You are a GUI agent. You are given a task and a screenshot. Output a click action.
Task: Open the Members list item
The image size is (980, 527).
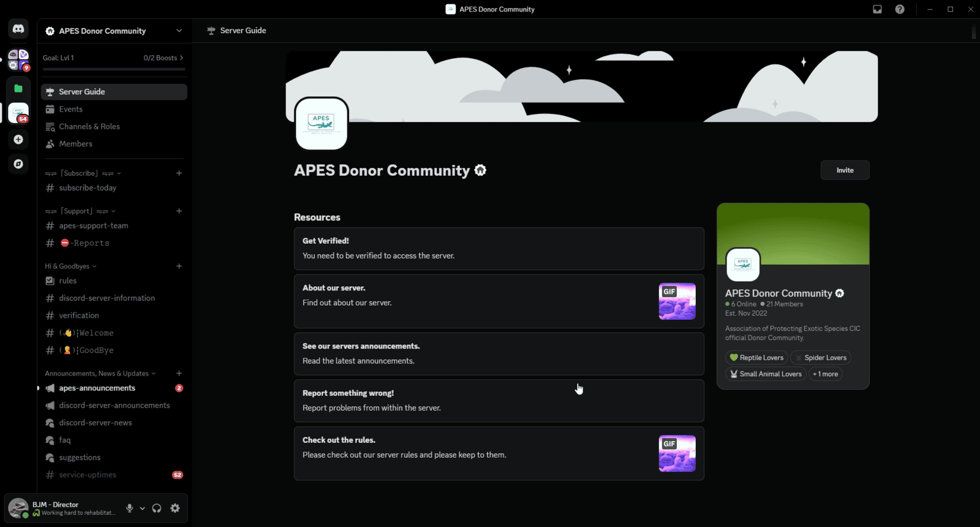pos(114,144)
